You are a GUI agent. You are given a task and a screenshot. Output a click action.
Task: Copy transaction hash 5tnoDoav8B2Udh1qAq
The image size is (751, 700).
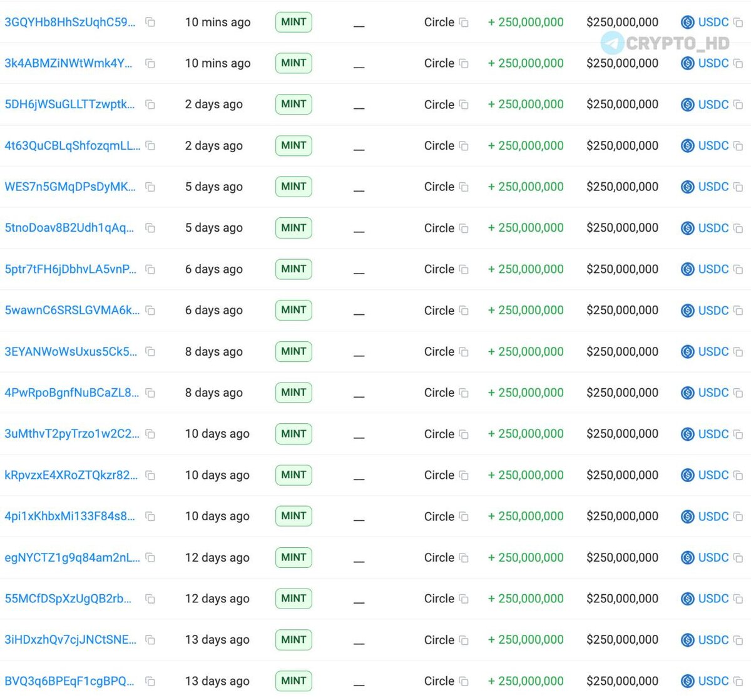point(150,228)
